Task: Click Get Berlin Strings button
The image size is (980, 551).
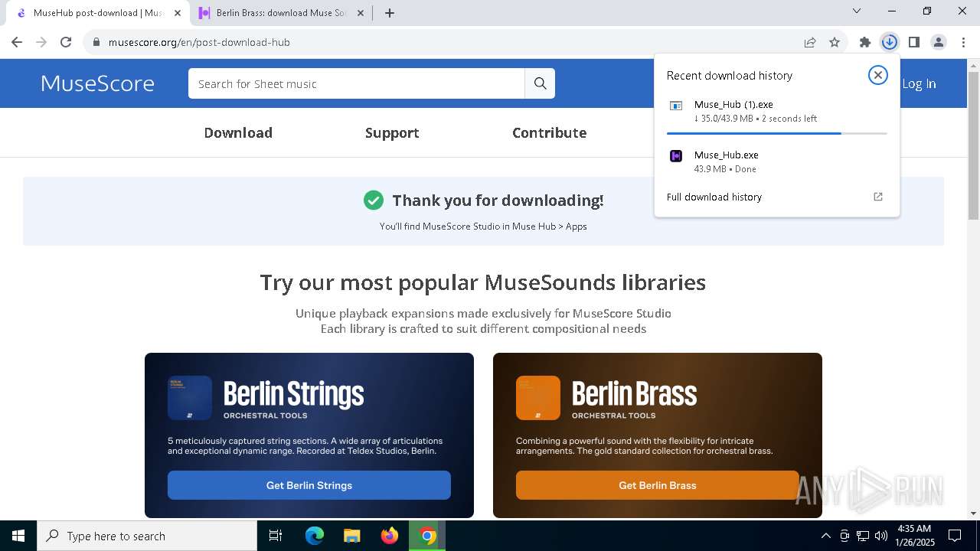Action: (x=309, y=485)
